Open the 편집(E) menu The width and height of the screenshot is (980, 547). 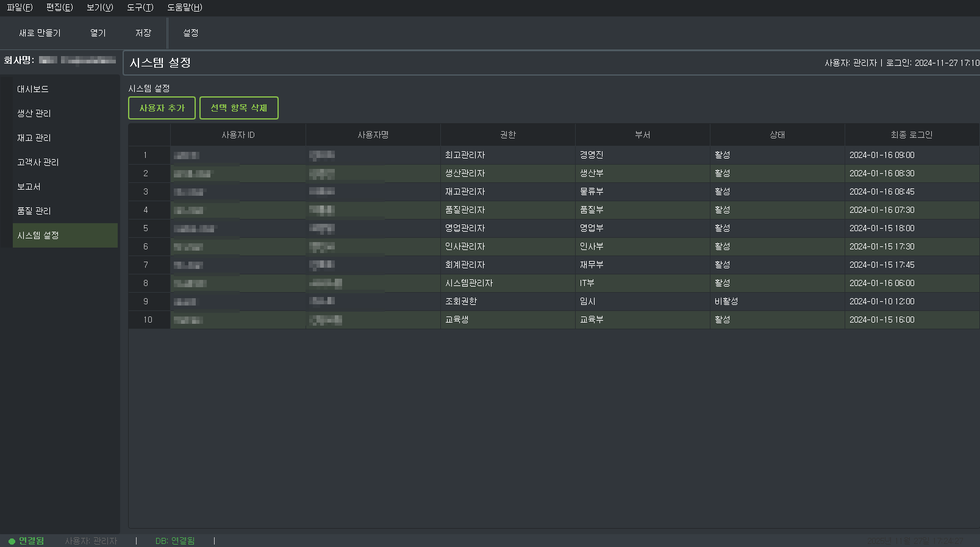[59, 7]
